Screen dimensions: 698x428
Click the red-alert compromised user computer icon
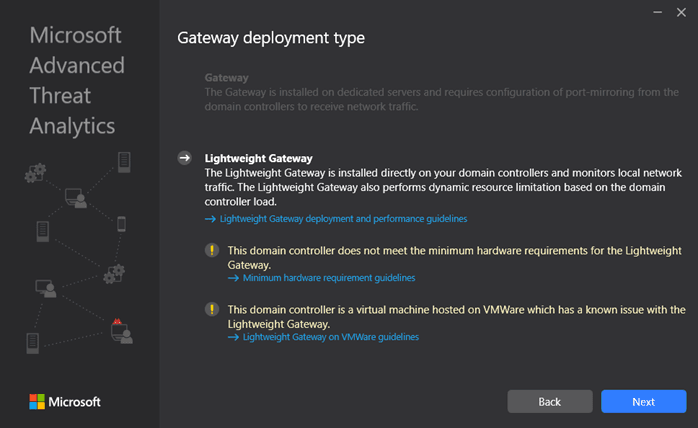122,331
